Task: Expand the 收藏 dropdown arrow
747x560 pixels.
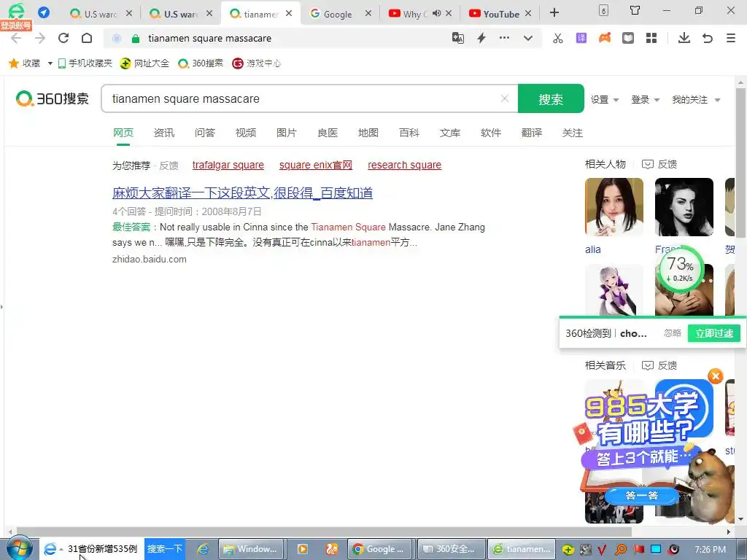Action: 50,63
